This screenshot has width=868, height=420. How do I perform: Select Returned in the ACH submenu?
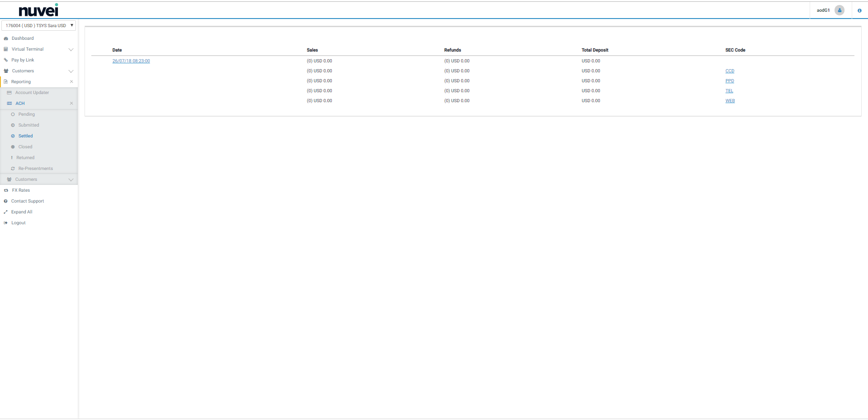[x=25, y=158]
